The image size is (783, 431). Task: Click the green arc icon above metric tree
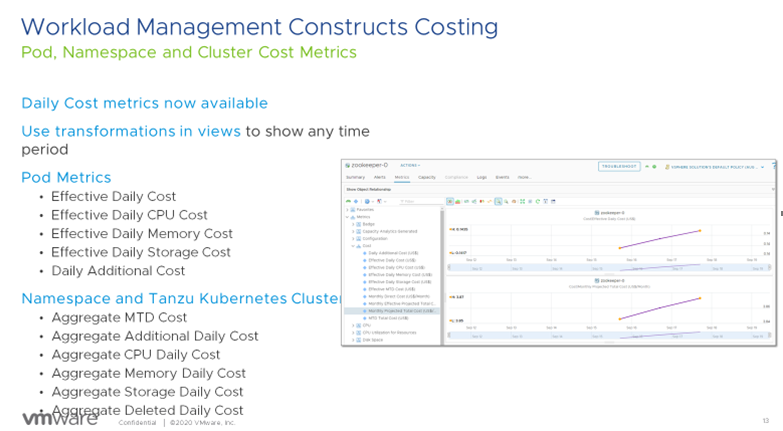click(x=348, y=201)
